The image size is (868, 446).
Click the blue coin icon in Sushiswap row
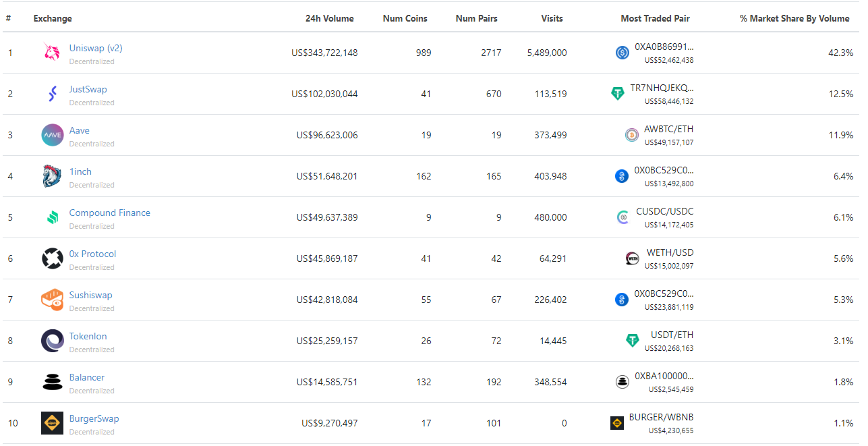[x=622, y=300]
